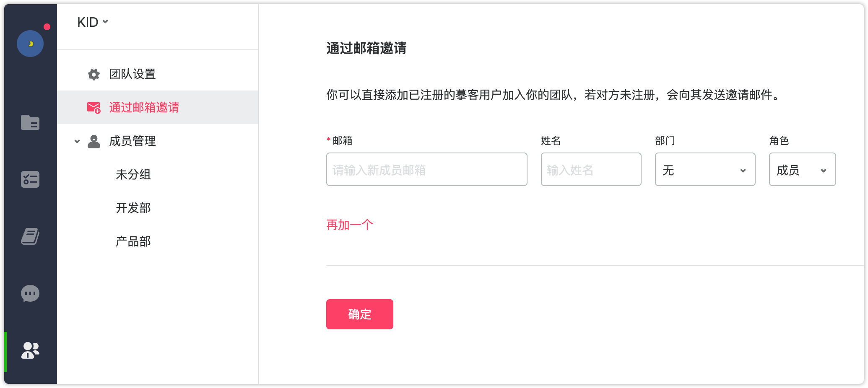
Task: Collapse the 成员管理 tree chevron
Action: [77, 141]
